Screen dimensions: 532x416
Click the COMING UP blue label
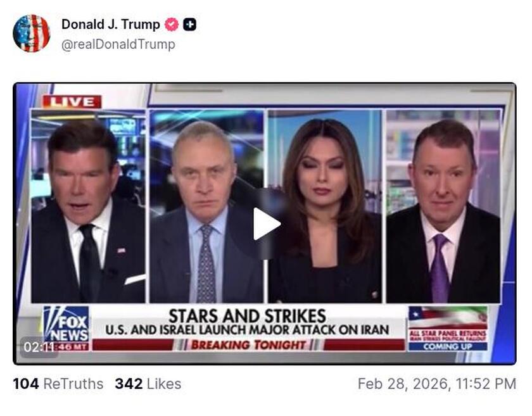pos(448,346)
